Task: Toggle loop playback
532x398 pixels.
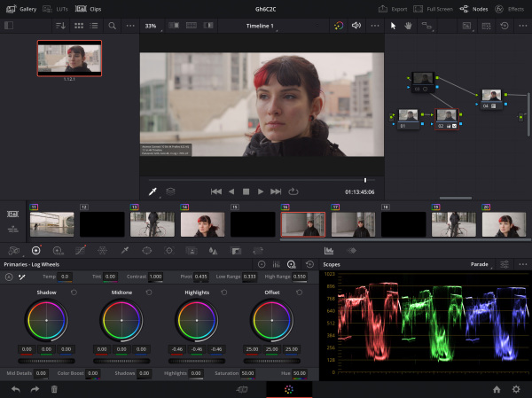Action: [x=293, y=191]
